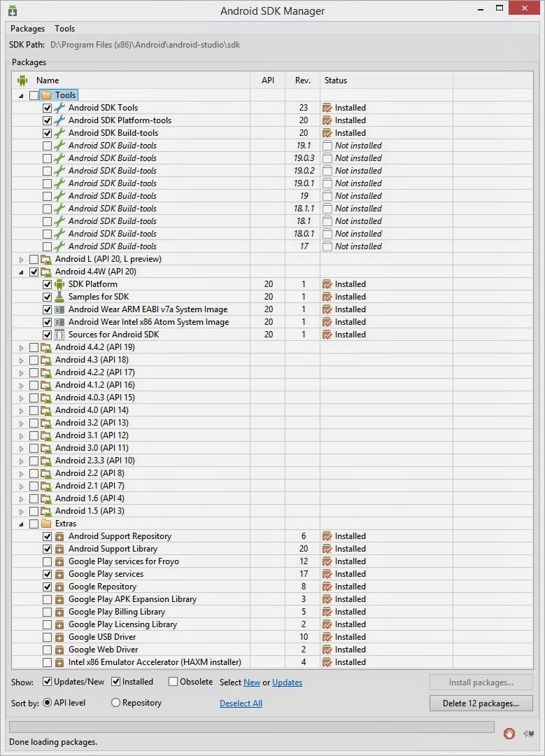Screen dimensions: 545x756
Task: Click the Android Wear ARM EABI v7a image icon
Action: click(x=59, y=309)
